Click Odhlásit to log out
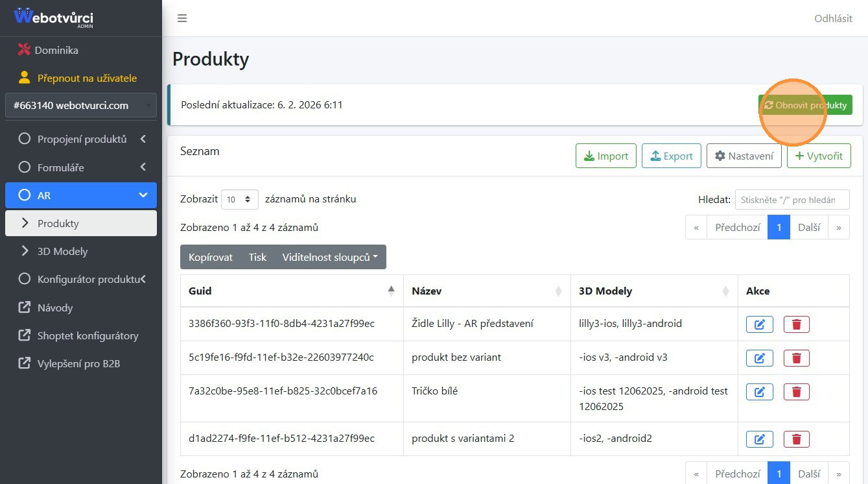This screenshot has height=484, width=868. pyautogui.click(x=833, y=18)
